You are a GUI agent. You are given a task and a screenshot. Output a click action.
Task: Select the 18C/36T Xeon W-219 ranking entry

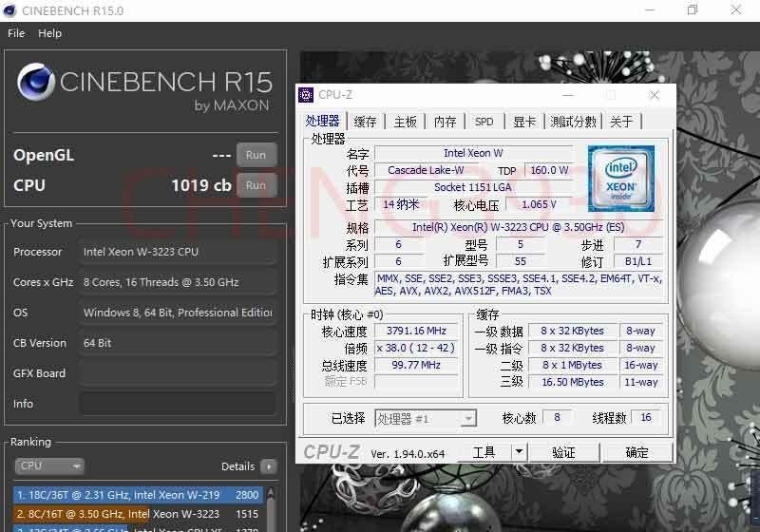138,495
